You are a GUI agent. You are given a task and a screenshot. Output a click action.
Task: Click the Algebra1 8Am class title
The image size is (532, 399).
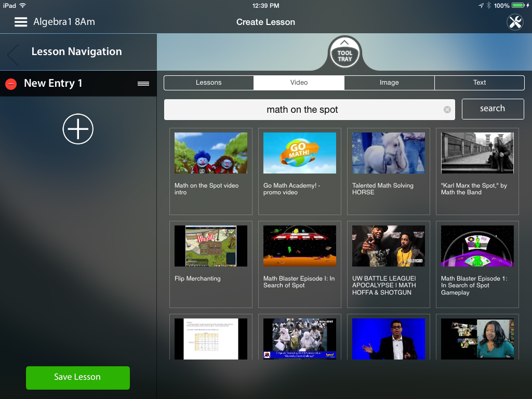point(64,22)
